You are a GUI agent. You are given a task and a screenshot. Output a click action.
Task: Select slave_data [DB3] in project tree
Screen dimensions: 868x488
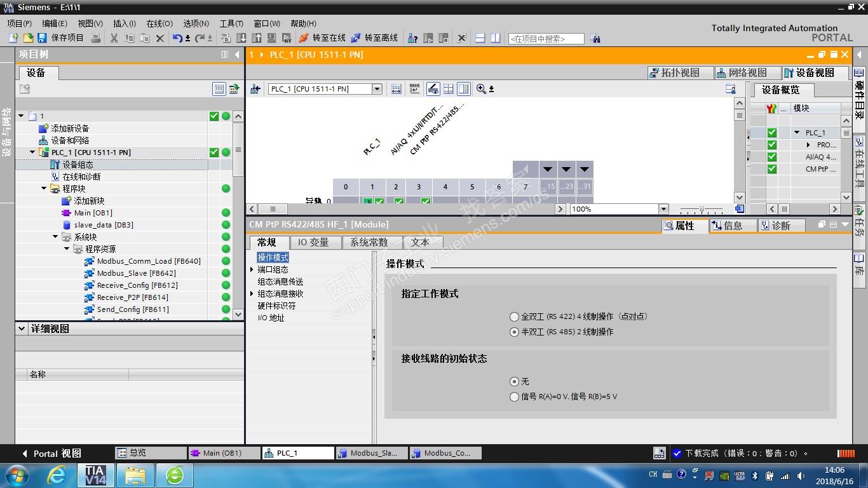tap(104, 225)
